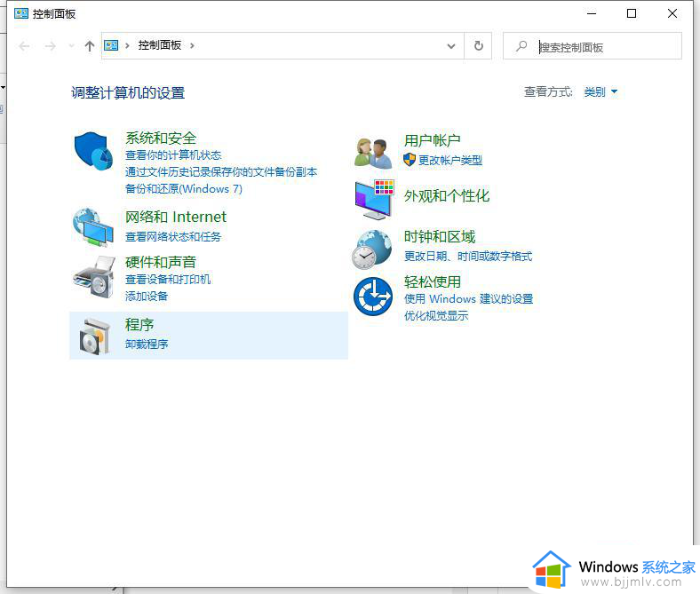The image size is (700, 594).
Task: Open 通过文件历史记录保存你的文件备份副本 link
Action: click(221, 172)
